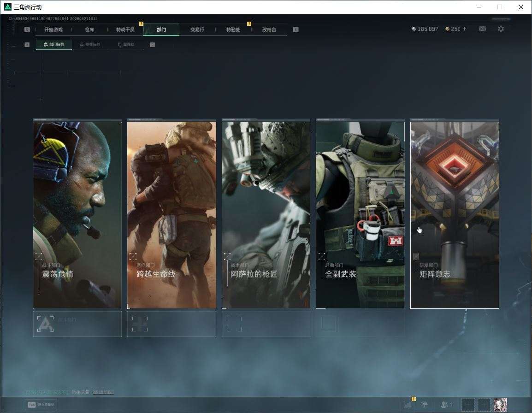Click the bracket marker icon on 跨越生命线 card
The image size is (532, 413).
[x=133, y=256]
